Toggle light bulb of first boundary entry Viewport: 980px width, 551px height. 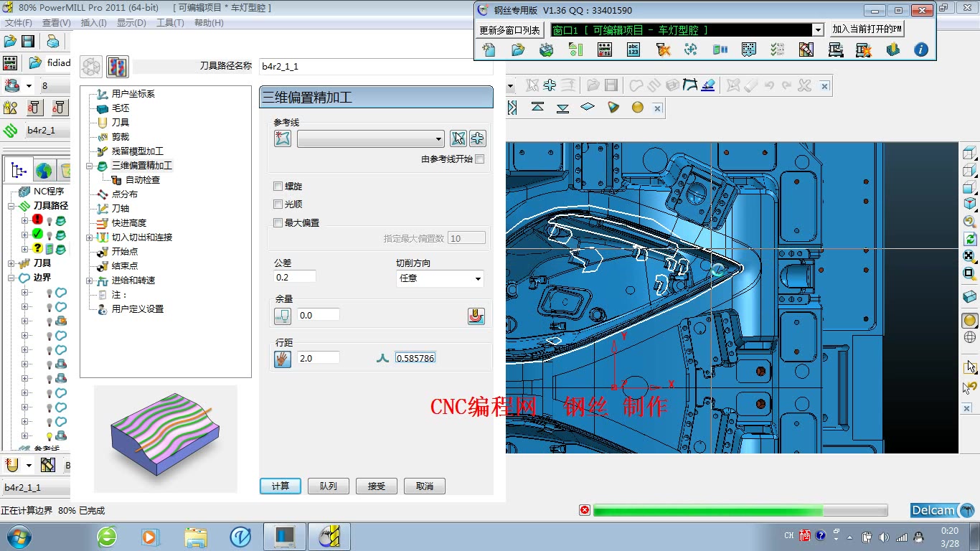[x=50, y=293]
